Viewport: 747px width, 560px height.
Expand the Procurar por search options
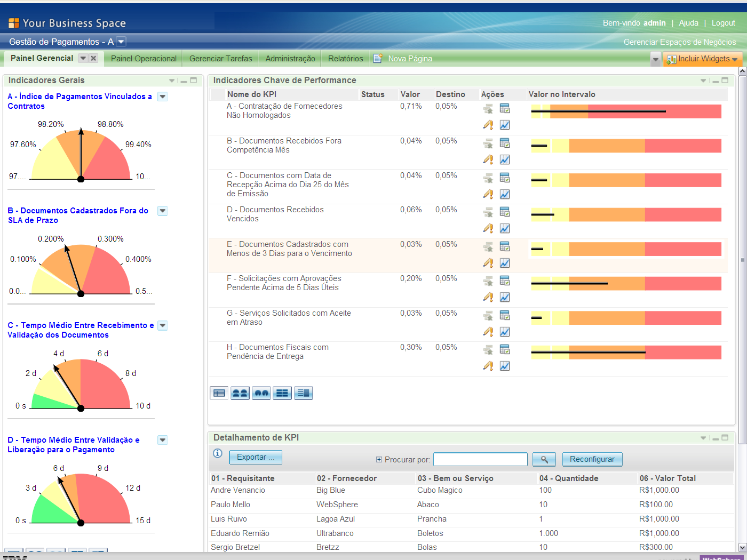tap(379, 459)
